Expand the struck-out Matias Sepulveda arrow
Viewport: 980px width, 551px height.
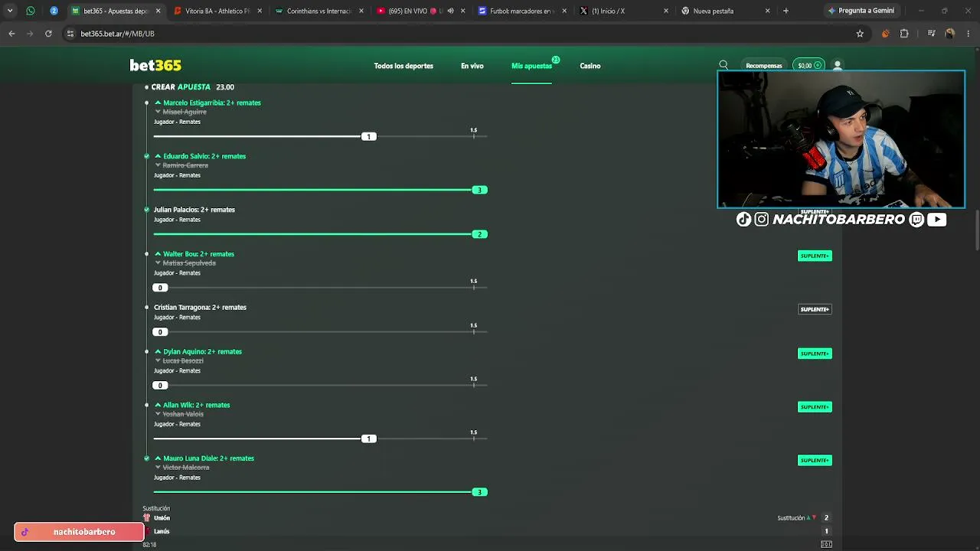tap(158, 263)
